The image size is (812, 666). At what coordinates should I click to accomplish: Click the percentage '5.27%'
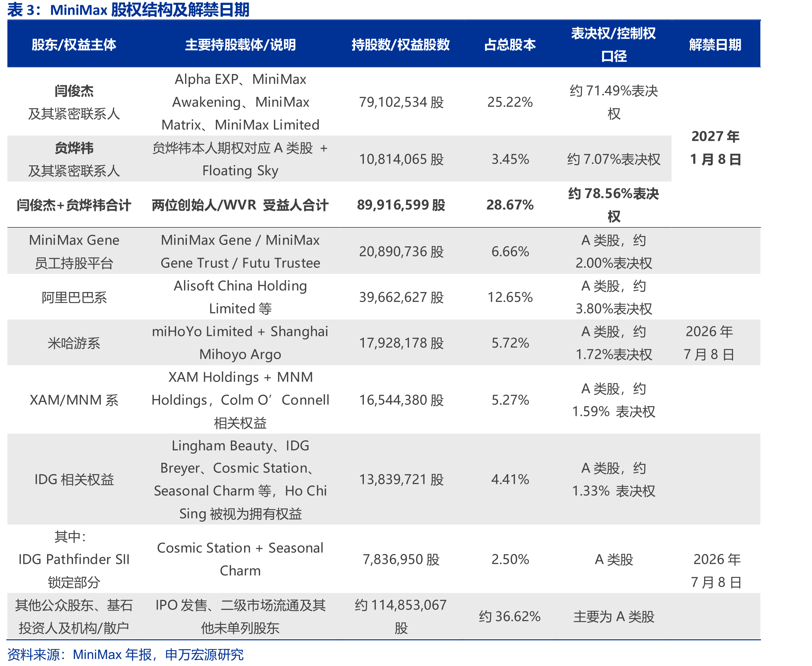click(x=510, y=400)
